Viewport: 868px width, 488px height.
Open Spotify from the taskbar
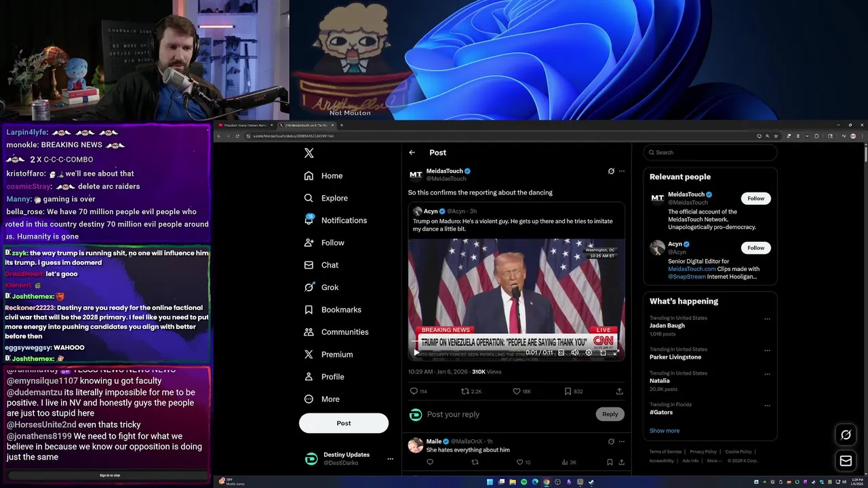[524, 483]
